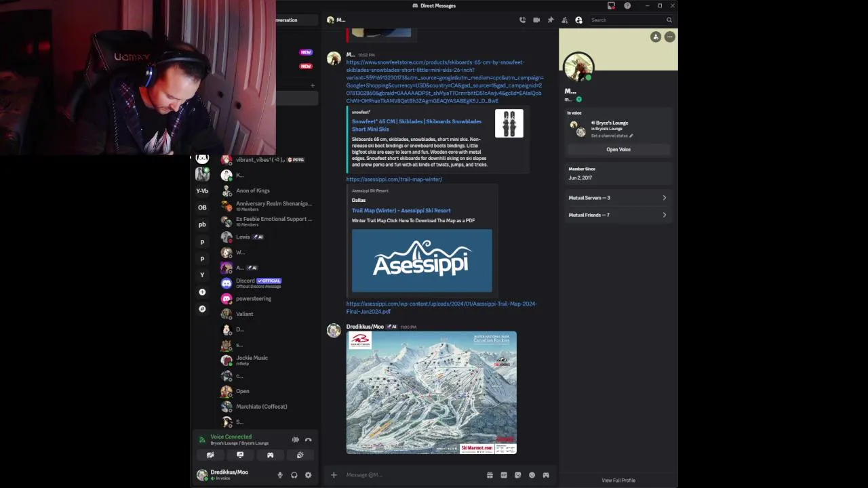Toggle headphone deafen in user panel

tap(294, 475)
